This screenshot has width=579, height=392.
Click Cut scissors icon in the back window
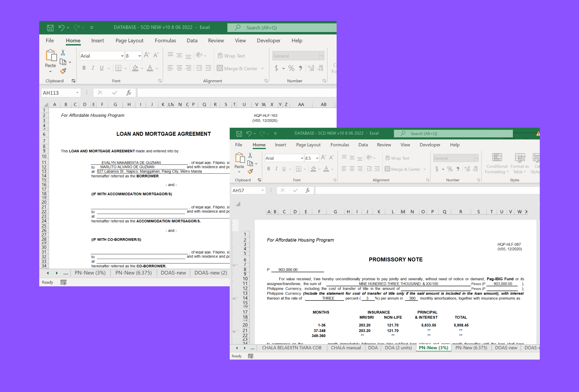click(x=63, y=52)
